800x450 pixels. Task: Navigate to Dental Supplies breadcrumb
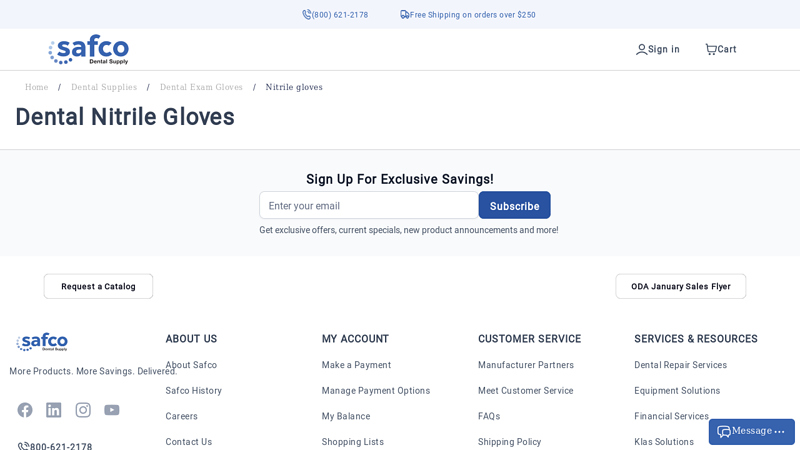[x=104, y=87]
